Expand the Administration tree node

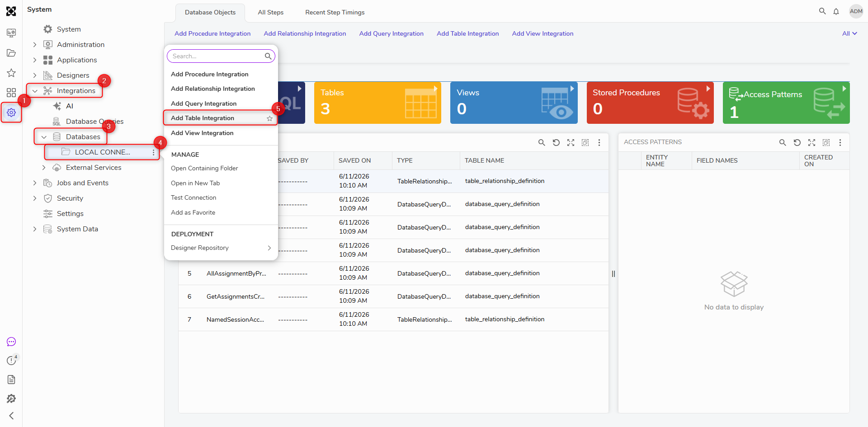pos(35,45)
